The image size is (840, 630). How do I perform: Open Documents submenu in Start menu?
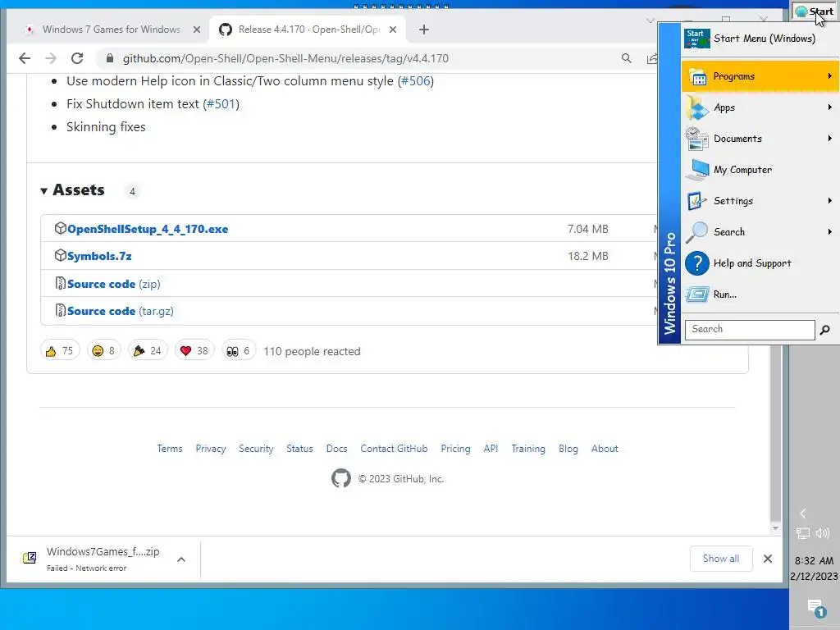coord(760,138)
